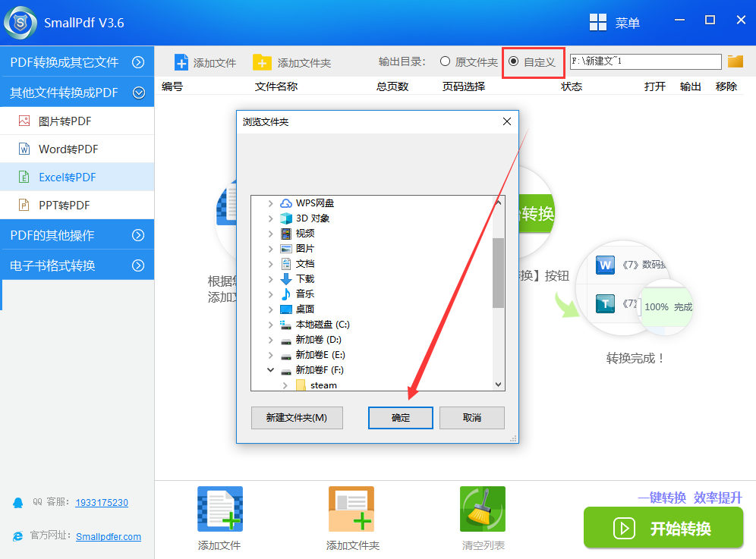This screenshot has width=756, height=559.
Task: Expand the WPS网盘 tree node
Action: tap(270, 203)
